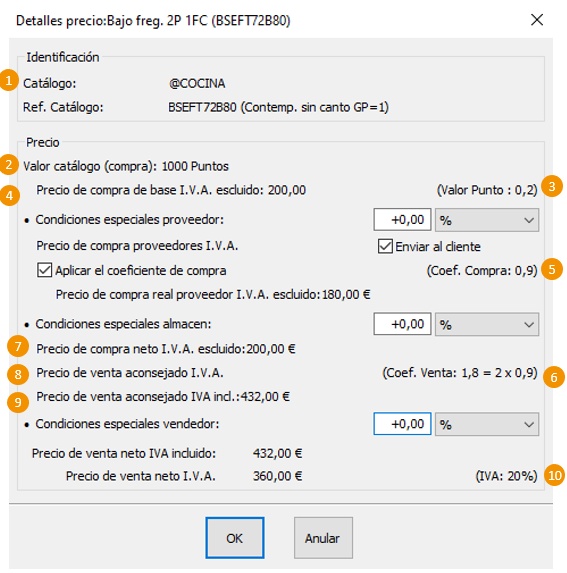Click orange marker 3 next to Valor Punto
The width and height of the screenshot is (567, 573).
tap(552, 186)
